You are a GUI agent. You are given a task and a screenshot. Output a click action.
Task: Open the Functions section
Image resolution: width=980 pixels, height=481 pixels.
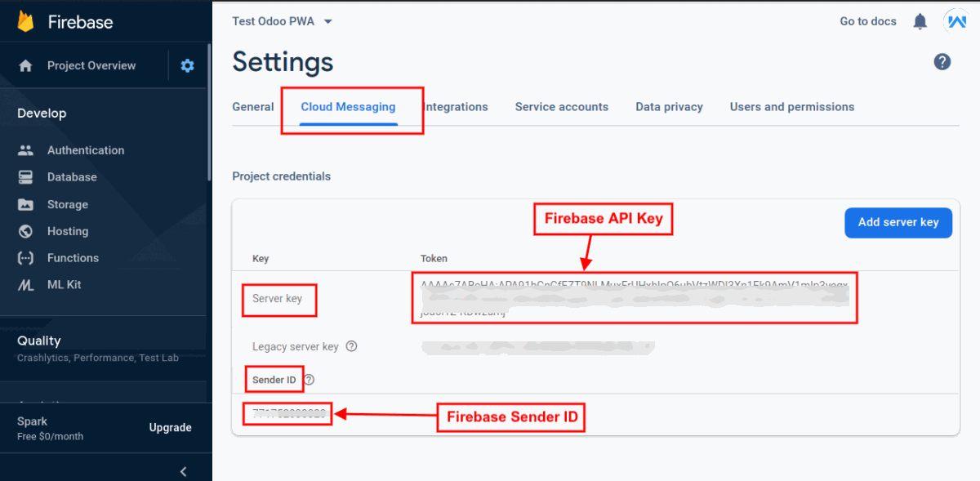tap(73, 258)
